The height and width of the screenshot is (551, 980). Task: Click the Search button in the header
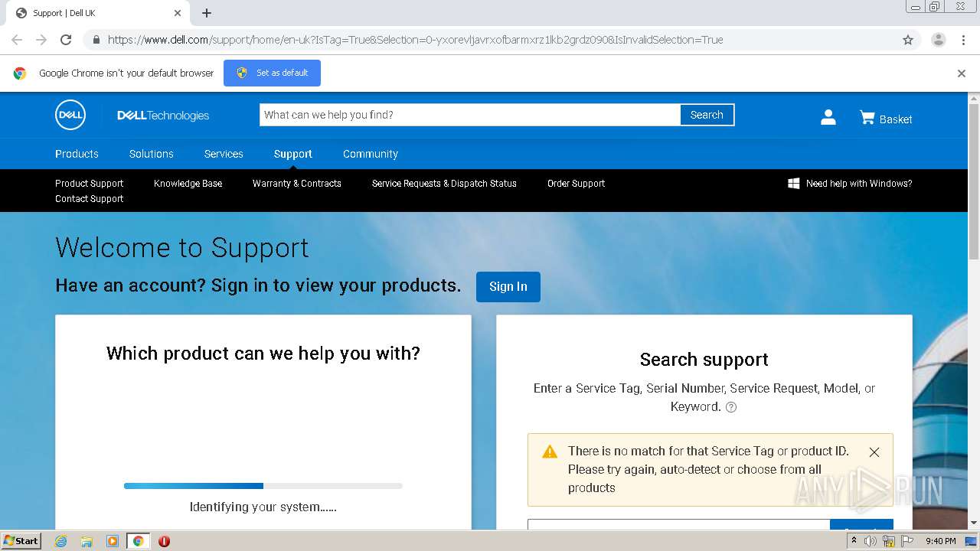pyautogui.click(x=707, y=115)
